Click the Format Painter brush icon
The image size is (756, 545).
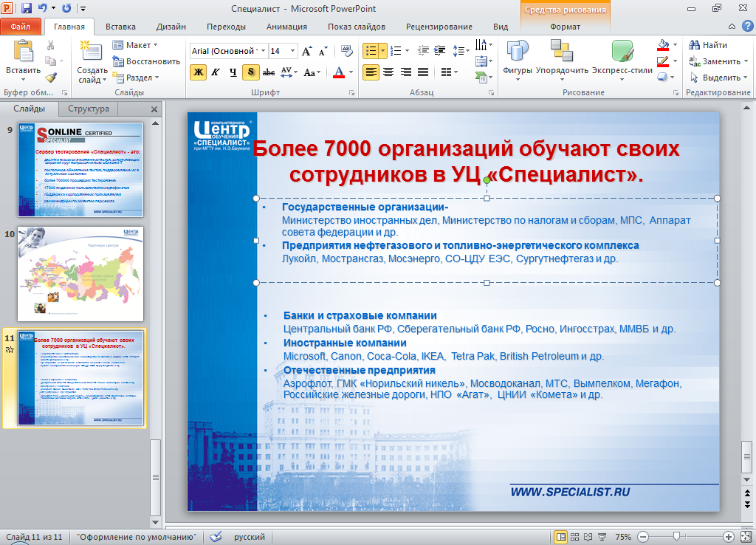pyautogui.click(x=51, y=77)
